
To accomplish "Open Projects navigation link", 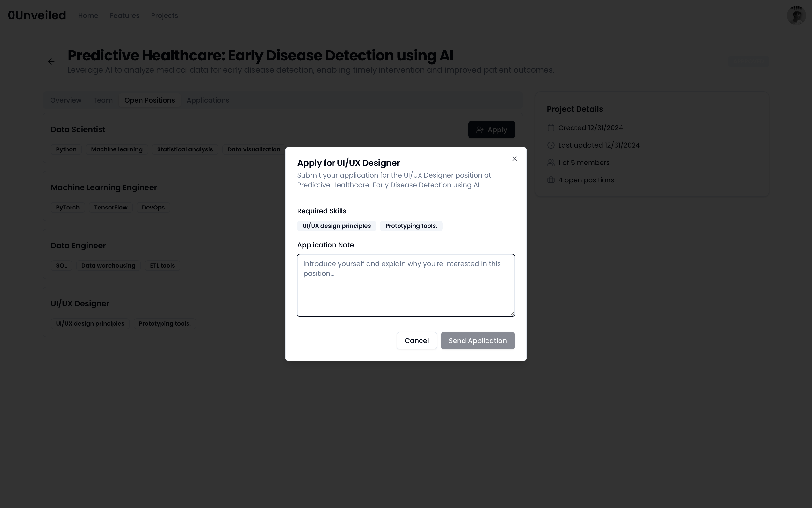I will 164,15.
